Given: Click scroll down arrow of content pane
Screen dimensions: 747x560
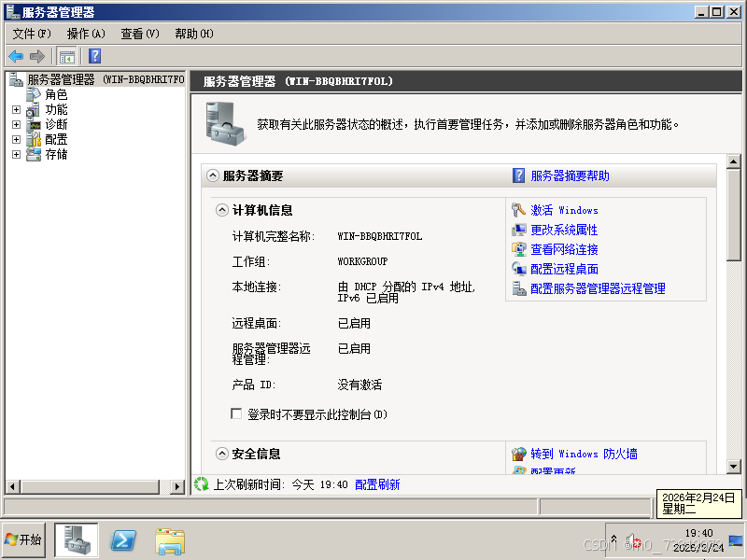Looking at the screenshot, I should pyautogui.click(x=734, y=467).
